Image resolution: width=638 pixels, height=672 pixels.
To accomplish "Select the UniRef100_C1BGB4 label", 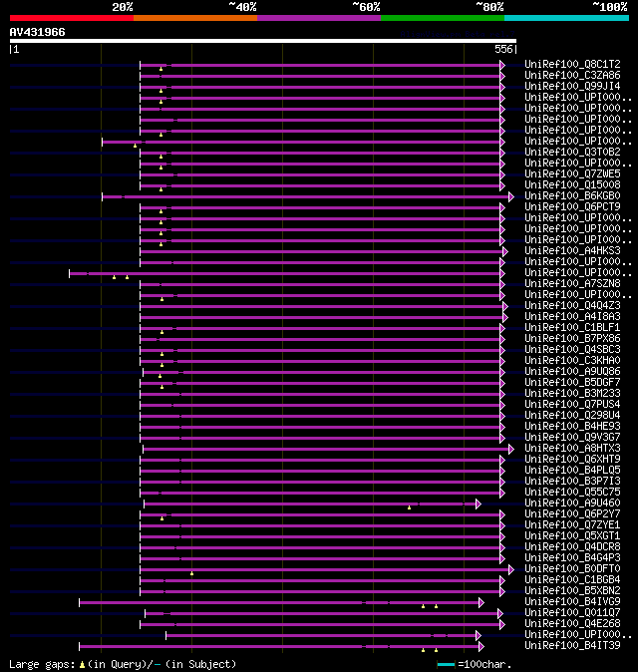I will tap(572, 580).
